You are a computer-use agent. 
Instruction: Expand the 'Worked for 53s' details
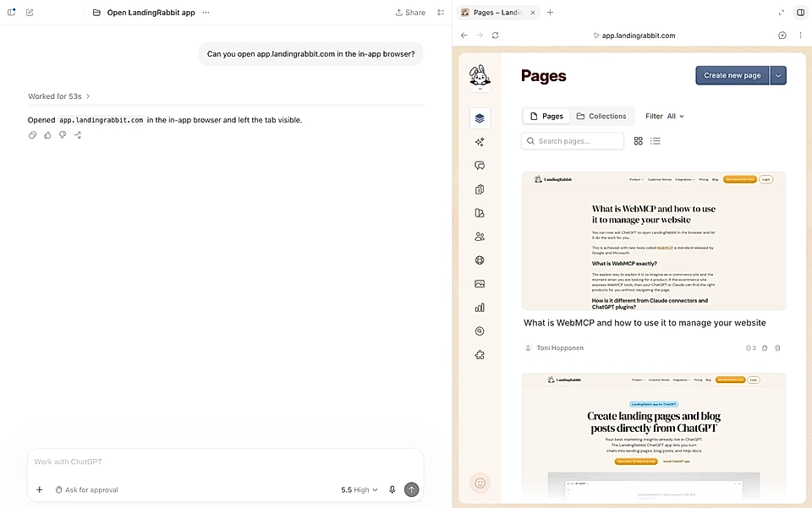[59, 96]
